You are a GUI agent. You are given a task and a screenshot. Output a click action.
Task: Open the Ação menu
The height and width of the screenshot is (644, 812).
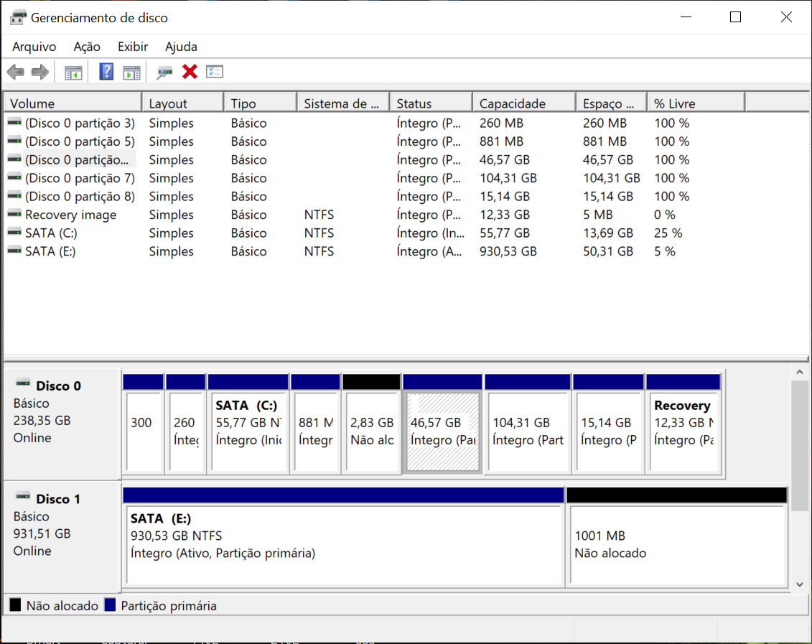pyautogui.click(x=86, y=47)
